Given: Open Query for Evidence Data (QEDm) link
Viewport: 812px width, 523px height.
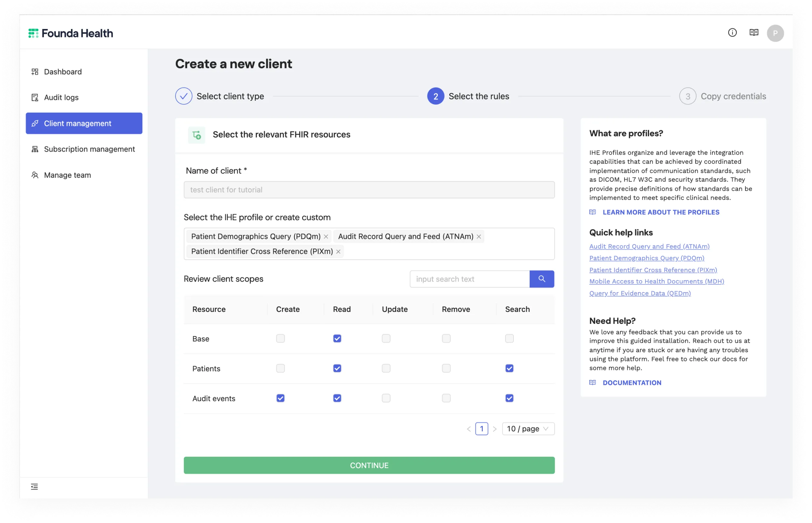Looking at the screenshot, I should pos(640,293).
